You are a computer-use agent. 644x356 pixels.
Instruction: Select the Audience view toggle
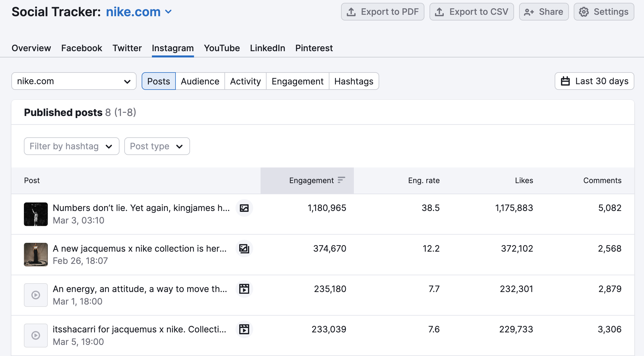[200, 81]
